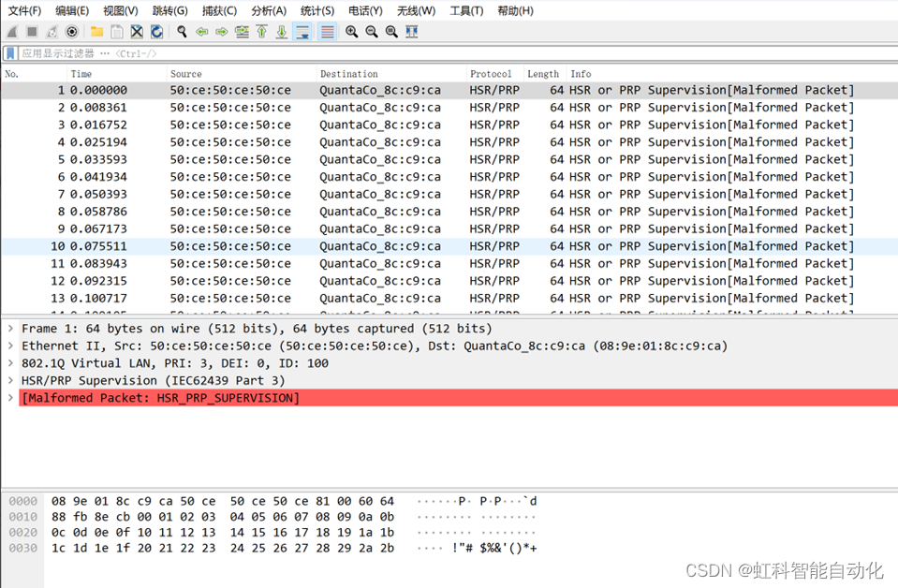898x588 pixels.
Task: Open the 无线(W) menu
Action: 417,11
